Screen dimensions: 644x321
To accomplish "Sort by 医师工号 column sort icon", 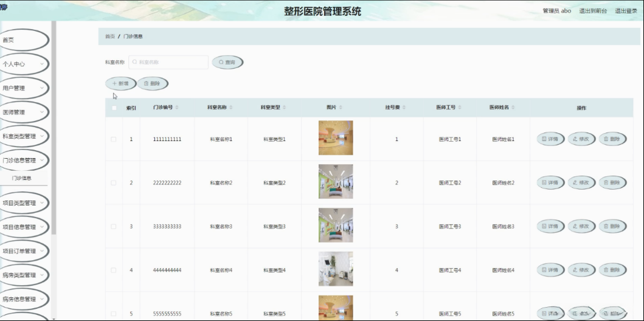I will pos(460,108).
